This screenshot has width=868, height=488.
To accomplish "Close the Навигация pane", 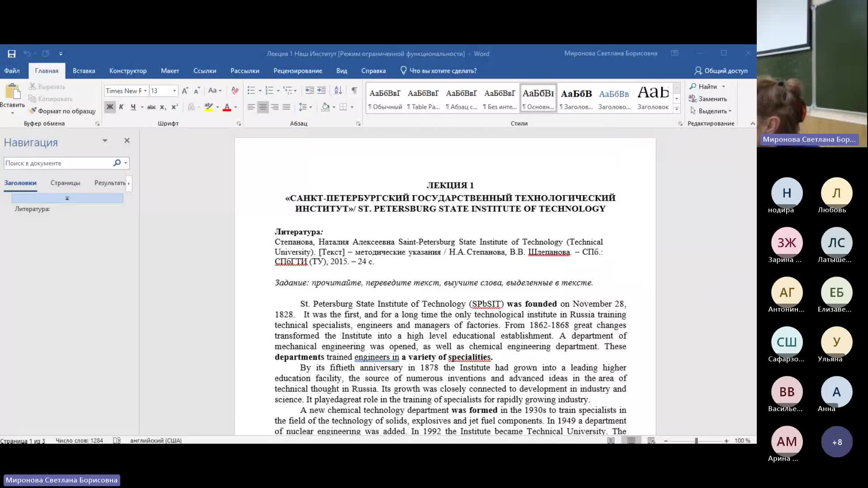I will point(127,141).
